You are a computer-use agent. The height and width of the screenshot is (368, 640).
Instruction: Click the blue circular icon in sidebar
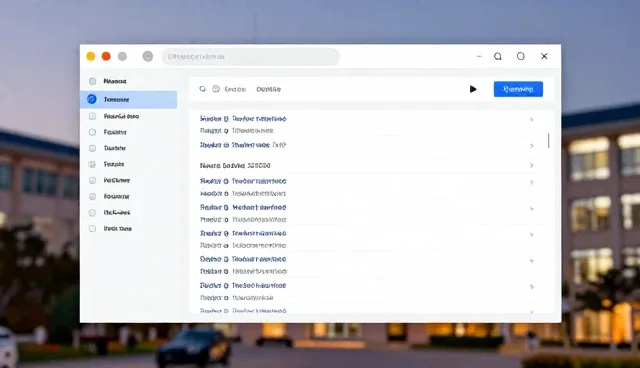92,99
